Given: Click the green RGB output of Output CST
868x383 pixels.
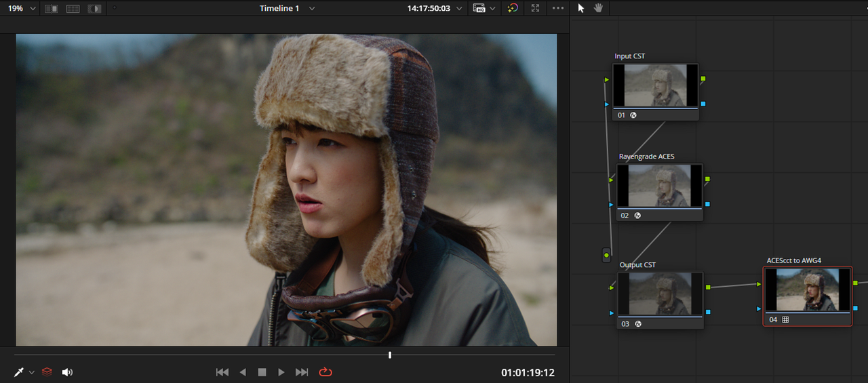Looking at the screenshot, I should pyautogui.click(x=708, y=287).
